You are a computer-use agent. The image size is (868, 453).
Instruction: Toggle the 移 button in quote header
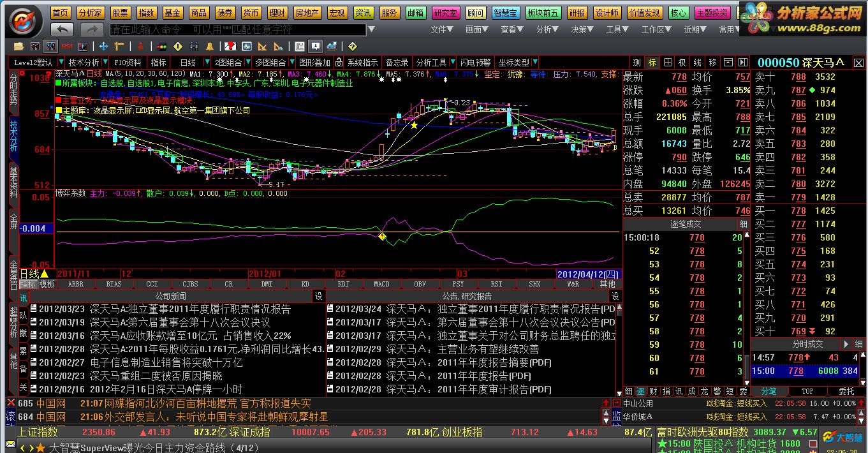(713, 63)
